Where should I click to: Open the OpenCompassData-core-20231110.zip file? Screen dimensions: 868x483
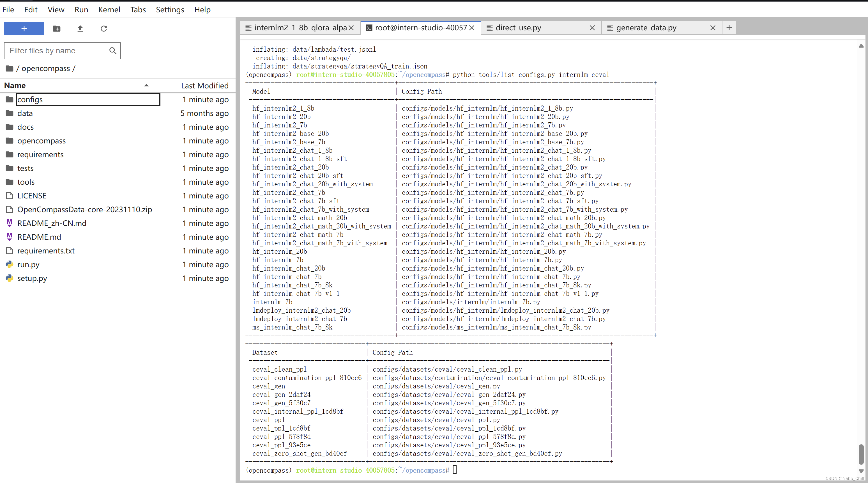tap(85, 209)
